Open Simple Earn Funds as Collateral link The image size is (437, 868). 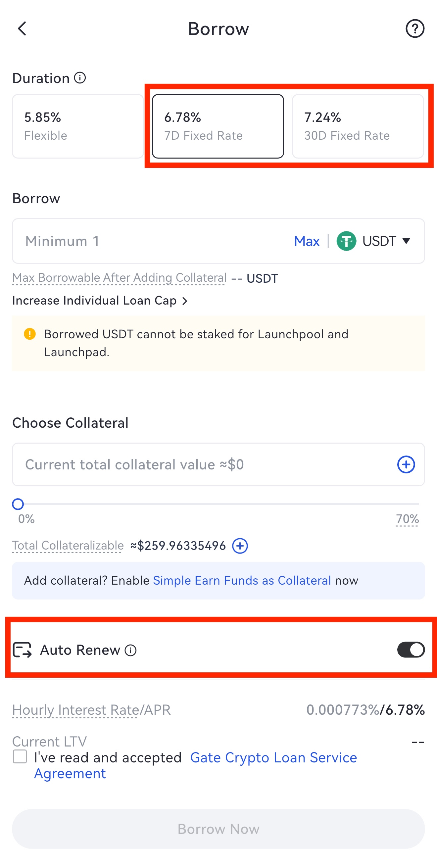click(242, 581)
